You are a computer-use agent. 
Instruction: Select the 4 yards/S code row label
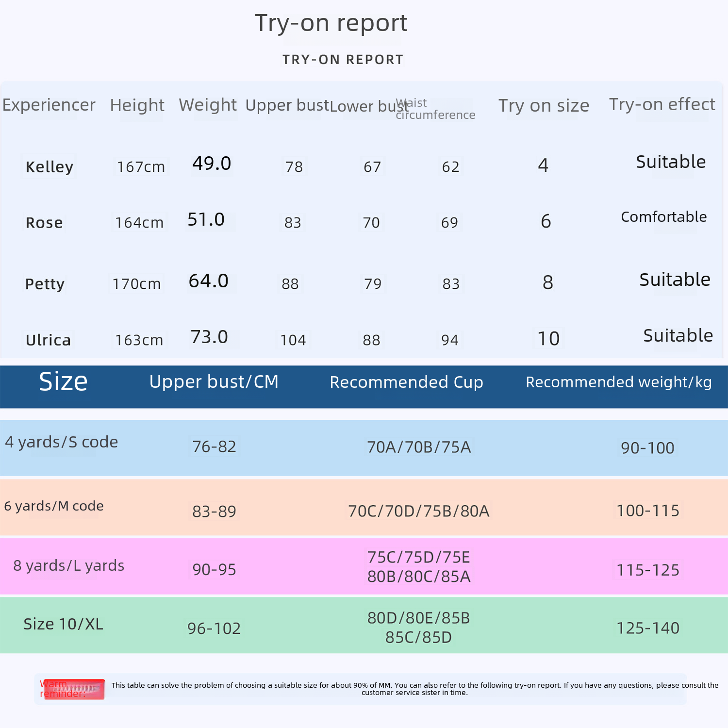click(62, 442)
